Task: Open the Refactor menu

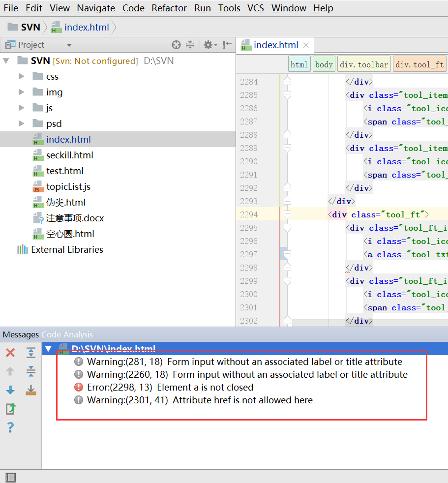Action: 169,8
